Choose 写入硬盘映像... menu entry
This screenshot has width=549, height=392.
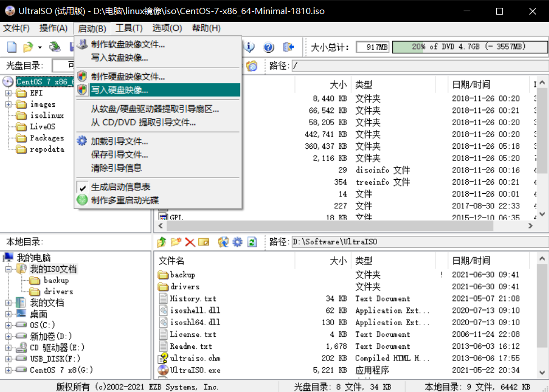(158, 90)
